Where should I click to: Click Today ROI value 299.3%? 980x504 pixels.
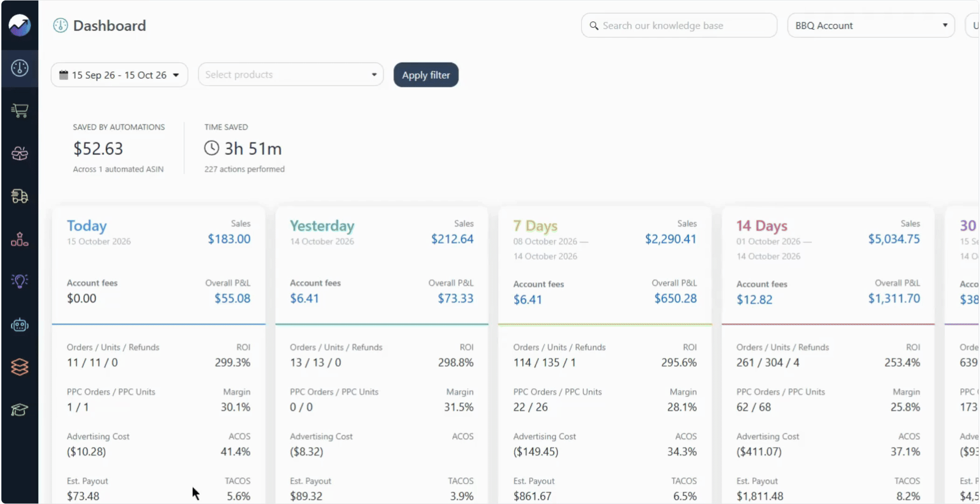tap(232, 363)
